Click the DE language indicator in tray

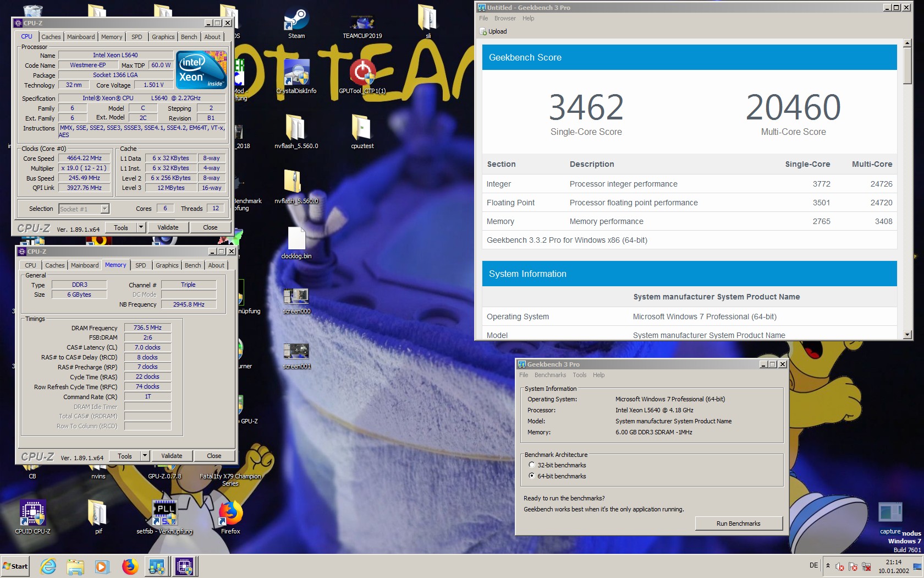(x=813, y=565)
